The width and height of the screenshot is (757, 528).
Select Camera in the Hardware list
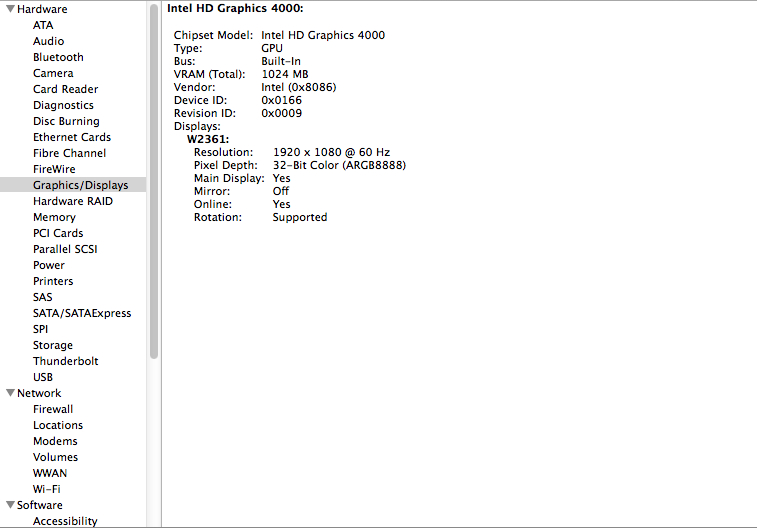pyautogui.click(x=53, y=73)
